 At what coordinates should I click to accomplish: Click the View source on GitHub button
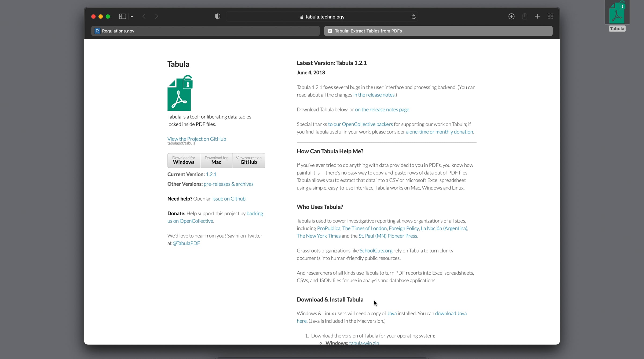[x=249, y=160]
